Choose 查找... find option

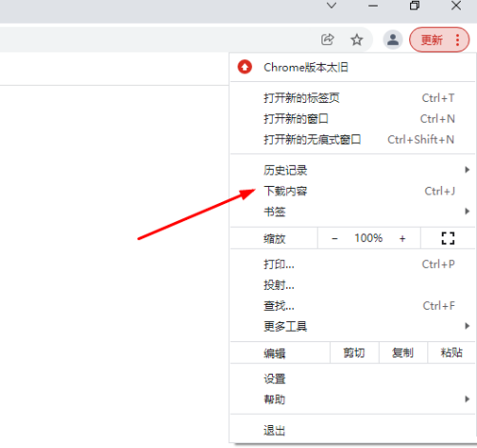point(352,306)
